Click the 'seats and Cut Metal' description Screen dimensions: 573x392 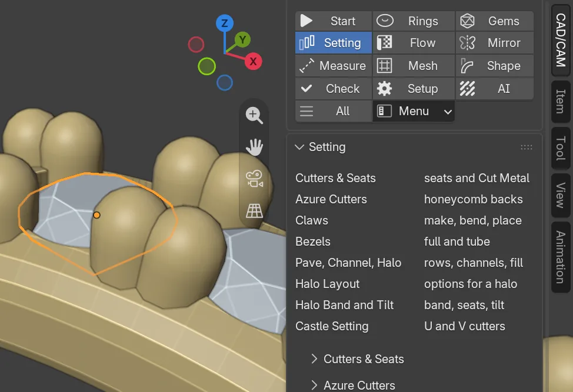click(x=477, y=177)
